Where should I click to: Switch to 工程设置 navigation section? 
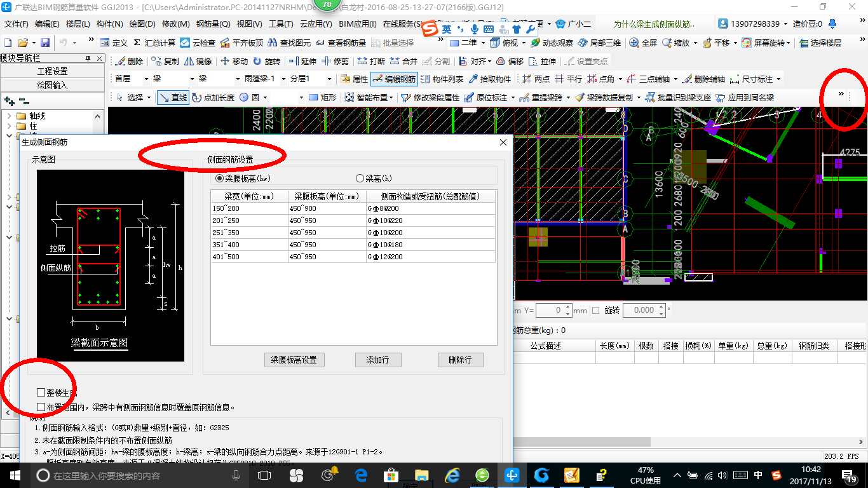52,71
